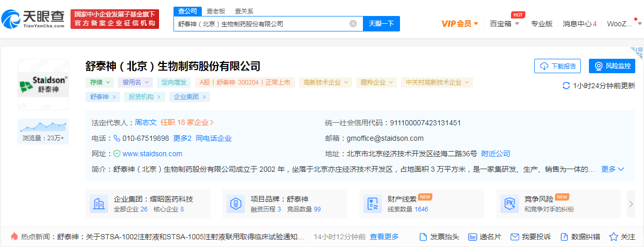Click 附近公司 link

pos(496,154)
